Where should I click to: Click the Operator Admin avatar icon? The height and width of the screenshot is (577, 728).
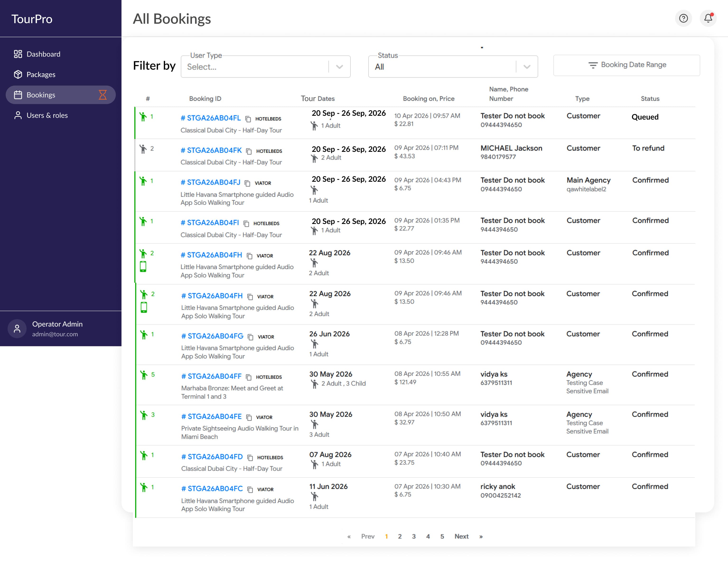pos(17,329)
